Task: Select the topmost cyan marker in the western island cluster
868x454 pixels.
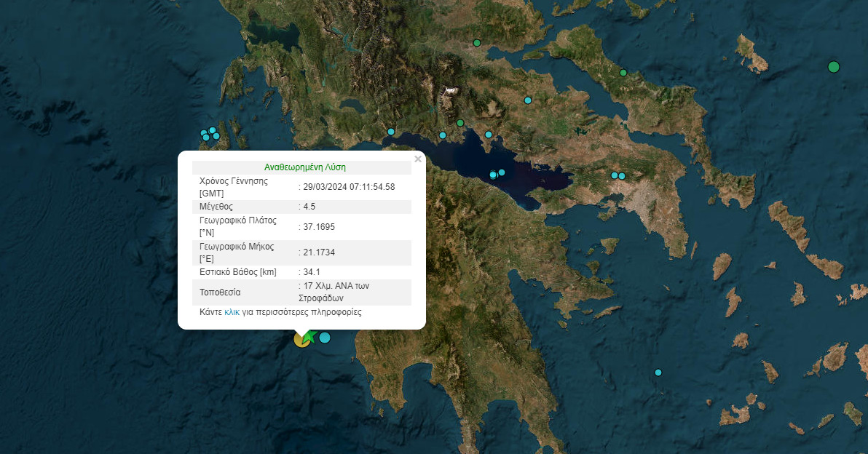Action: pos(213,130)
